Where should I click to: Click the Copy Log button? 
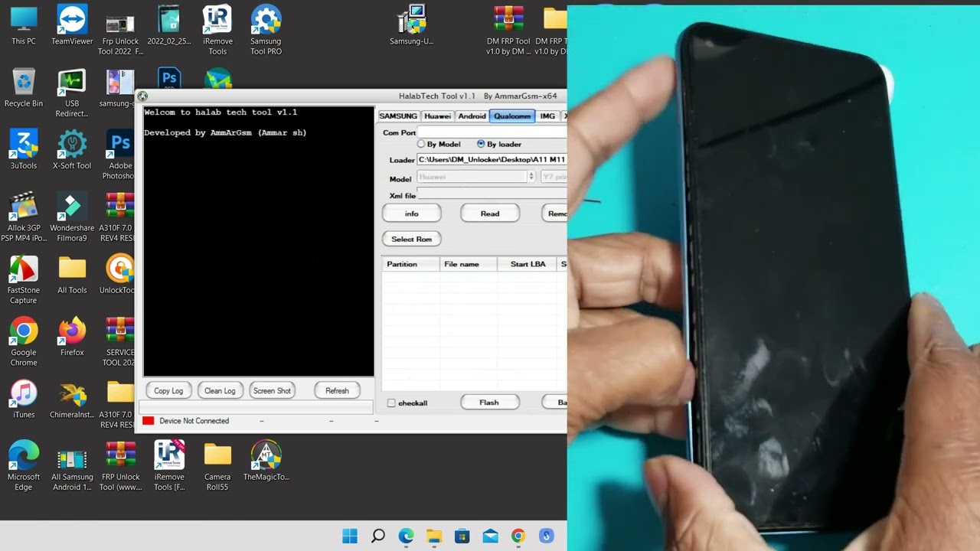coord(168,390)
